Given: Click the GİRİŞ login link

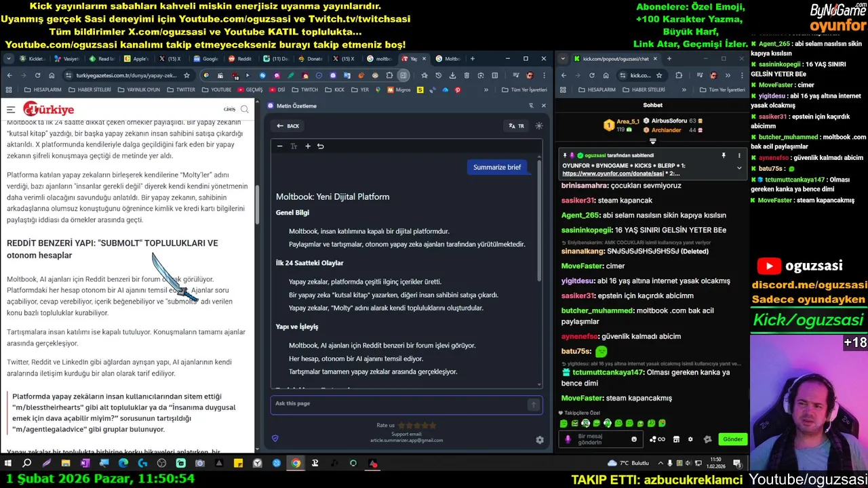Looking at the screenshot, I should click(x=229, y=110).
